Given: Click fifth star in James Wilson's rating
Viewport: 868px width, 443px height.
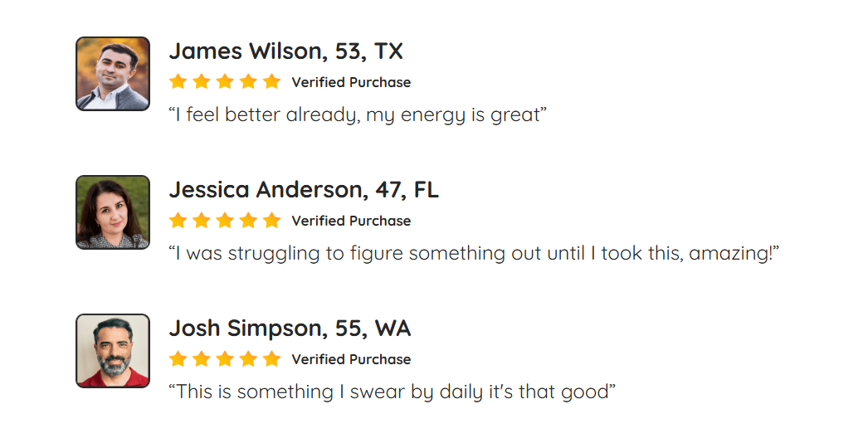Looking at the screenshot, I should (272, 81).
